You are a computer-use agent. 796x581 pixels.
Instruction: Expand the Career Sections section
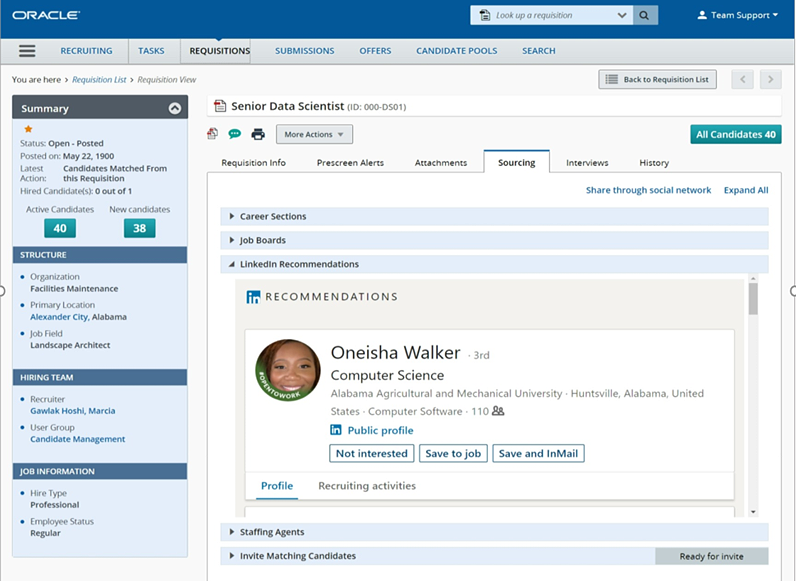tap(232, 216)
